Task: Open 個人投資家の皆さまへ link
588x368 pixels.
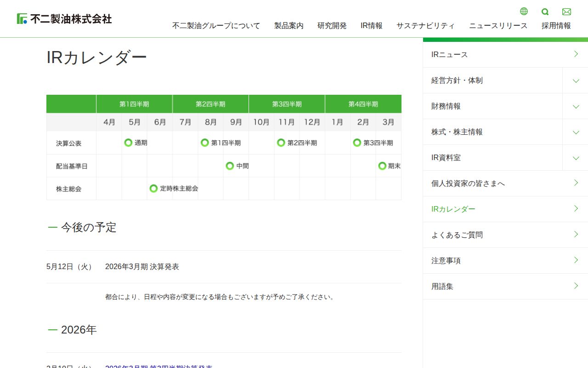Action: click(x=505, y=184)
